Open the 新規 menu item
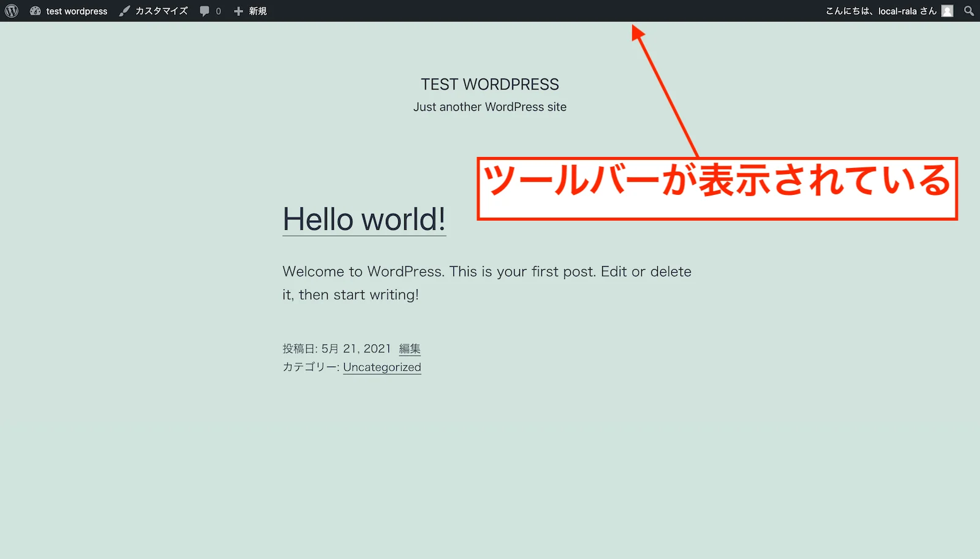The width and height of the screenshot is (980, 559). (258, 11)
